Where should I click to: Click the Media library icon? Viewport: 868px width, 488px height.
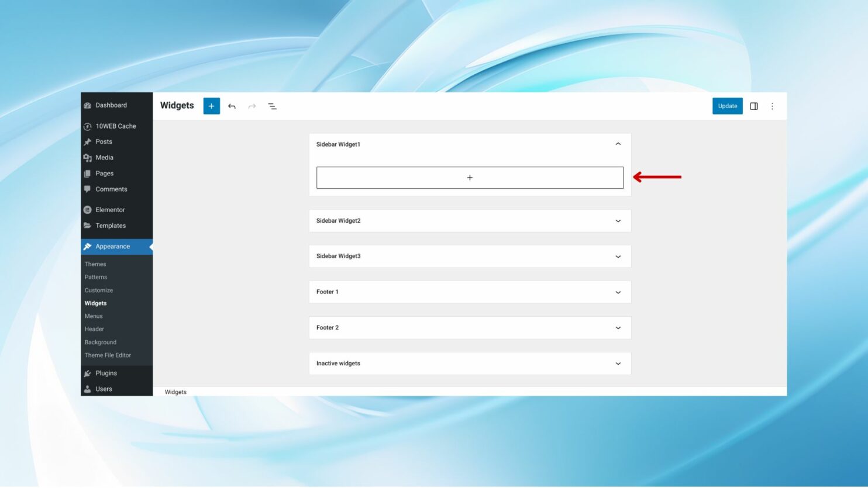click(88, 157)
